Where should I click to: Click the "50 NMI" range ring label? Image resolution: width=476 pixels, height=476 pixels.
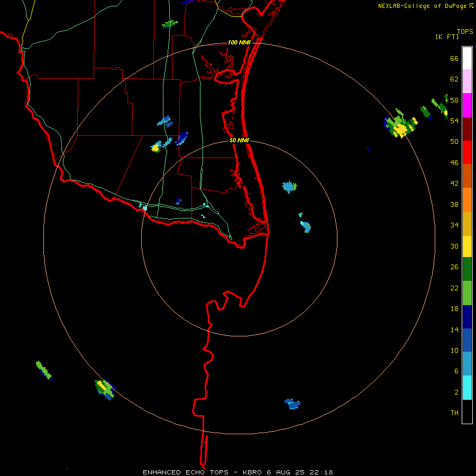[239, 140]
